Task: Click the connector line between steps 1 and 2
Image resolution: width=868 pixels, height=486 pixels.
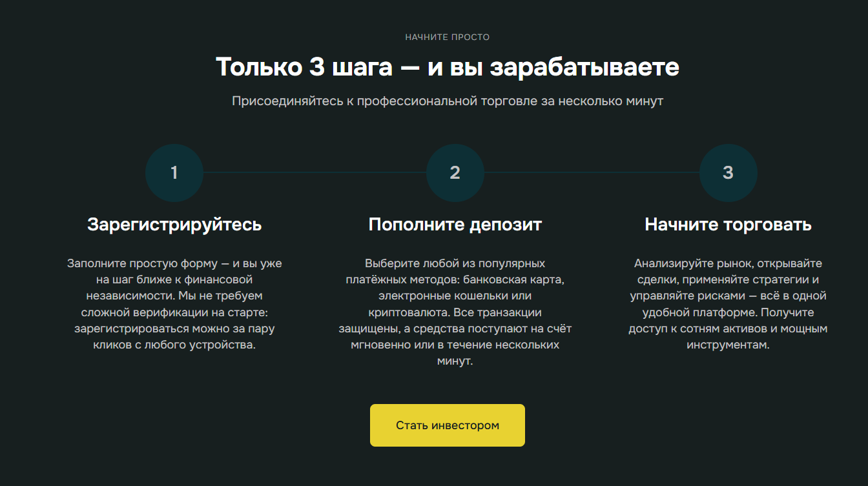Action: pos(315,173)
